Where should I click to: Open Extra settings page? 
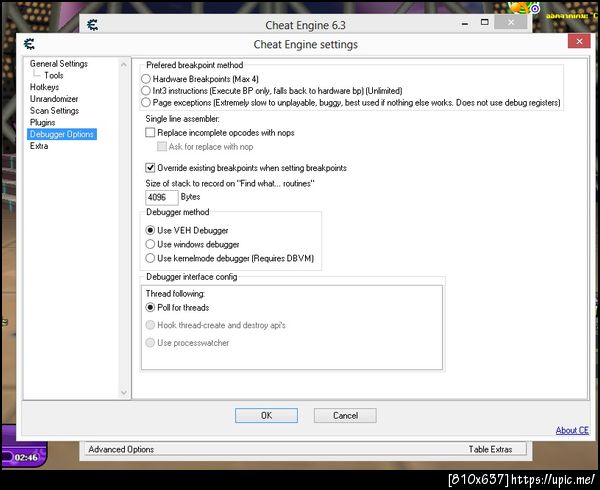[x=39, y=146]
